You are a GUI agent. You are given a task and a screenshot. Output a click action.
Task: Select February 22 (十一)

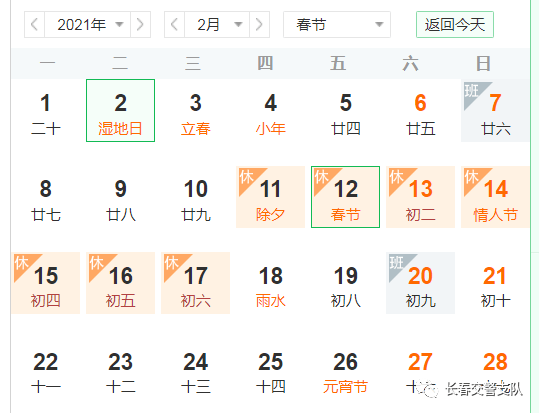coord(46,370)
